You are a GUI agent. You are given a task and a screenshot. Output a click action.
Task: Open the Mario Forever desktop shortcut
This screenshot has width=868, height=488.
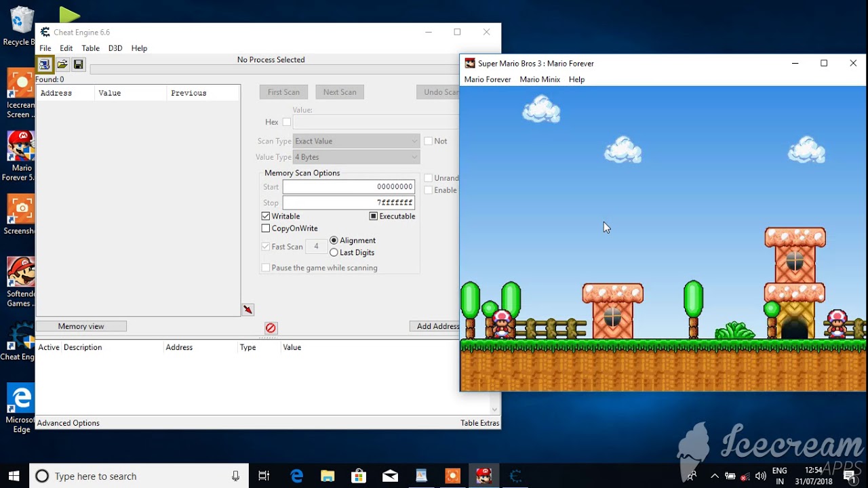pyautogui.click(x=20, y=156)
